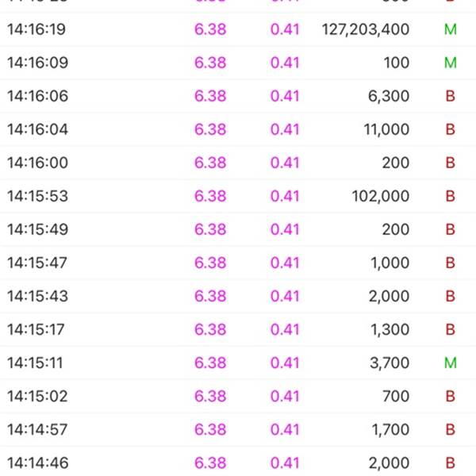Select the 14:15:02 trade with 700 volume

(38, 396)
